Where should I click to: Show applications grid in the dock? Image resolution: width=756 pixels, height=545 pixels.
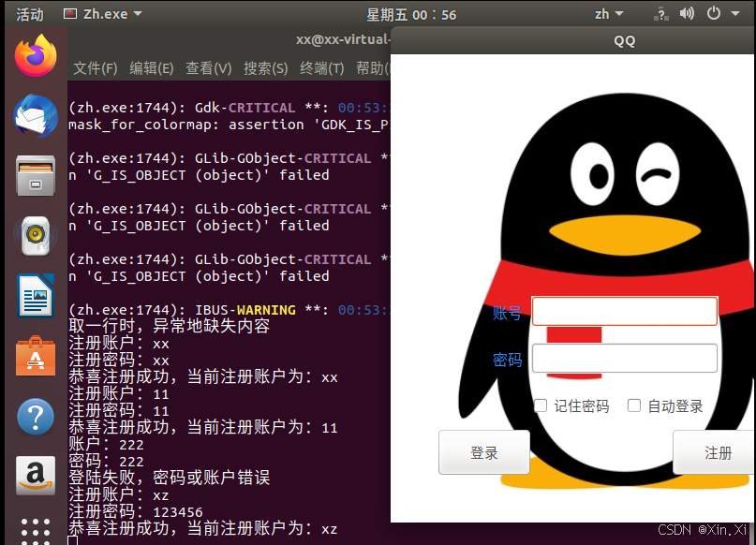tap(36, 532)
